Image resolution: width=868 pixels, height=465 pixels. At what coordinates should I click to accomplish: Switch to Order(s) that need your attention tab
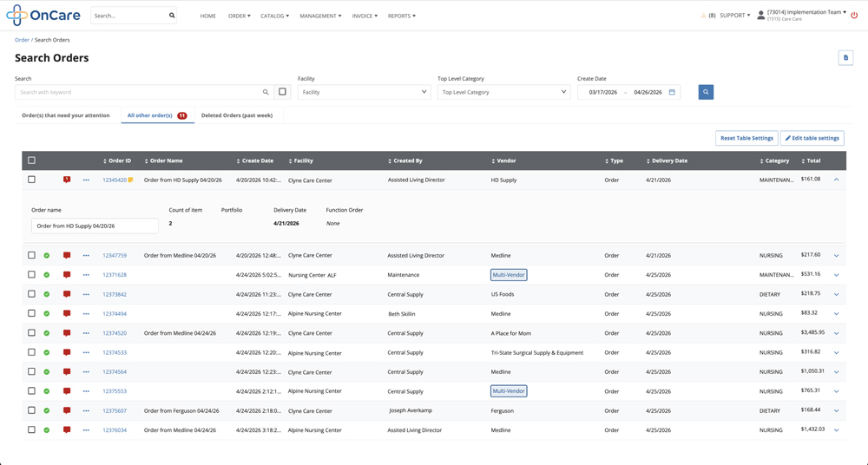66,115
